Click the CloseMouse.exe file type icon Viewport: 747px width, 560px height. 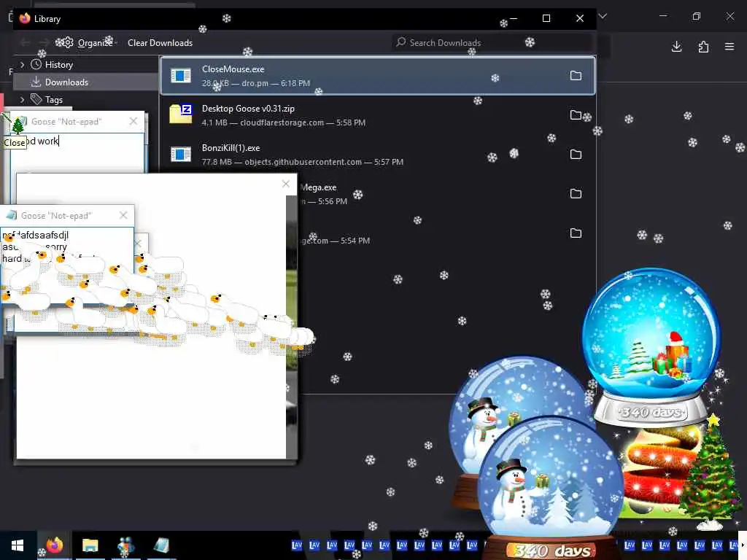point(181,76)
